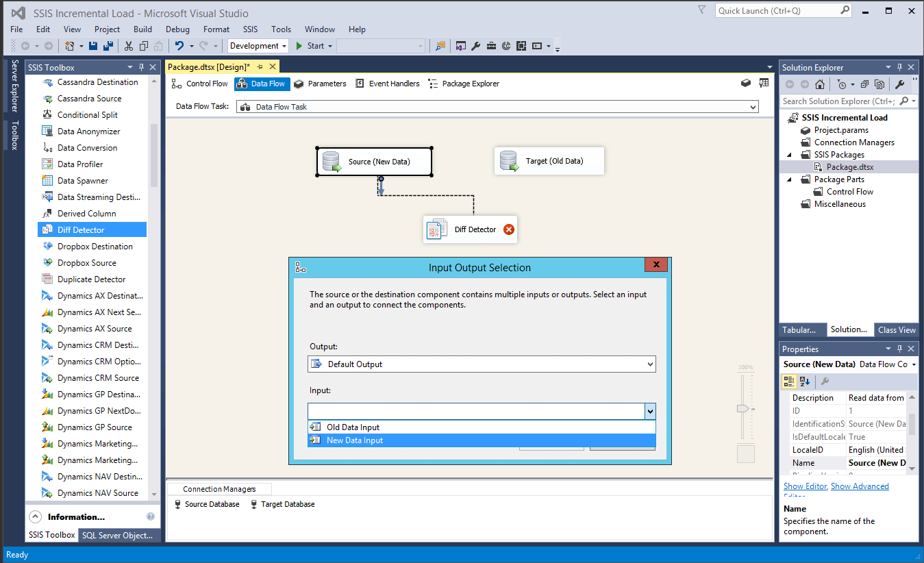
Task: Open the Start button dropdown arrow
Action: 330,46
